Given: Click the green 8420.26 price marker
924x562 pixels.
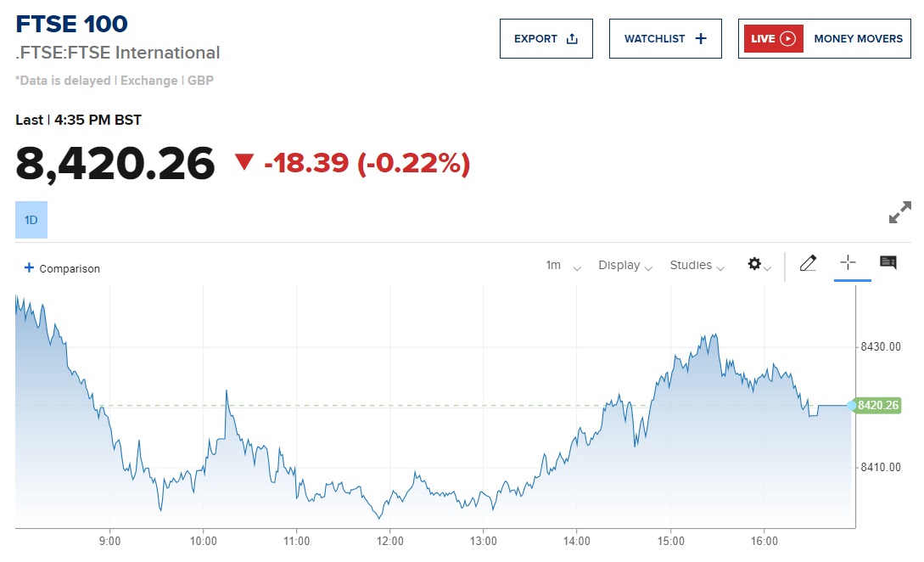Looking at the screenshot, I should point(877,406).
